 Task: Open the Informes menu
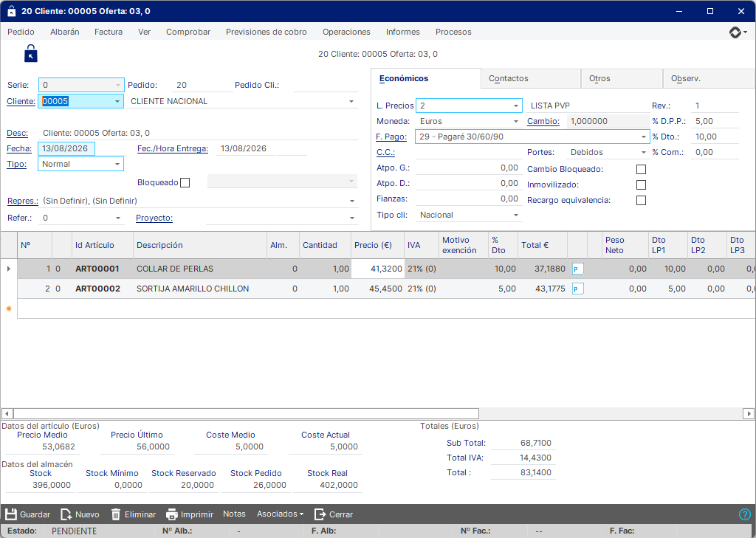click(x=402, y=32)
